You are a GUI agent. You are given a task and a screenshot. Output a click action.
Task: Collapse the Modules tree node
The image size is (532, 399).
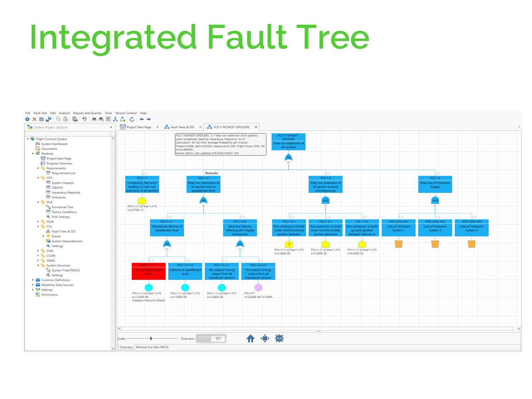(33, 154)
